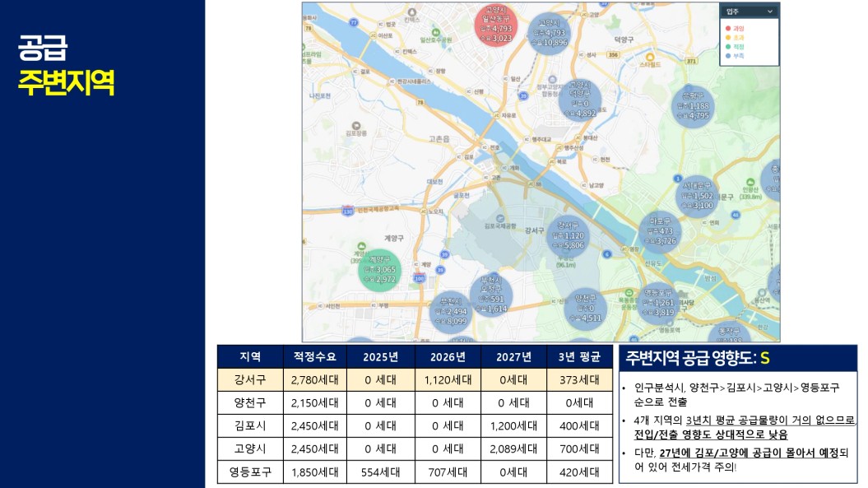Select the 서대문구 map bubble
Screen dimensions: 868x488
coord(697,196)
